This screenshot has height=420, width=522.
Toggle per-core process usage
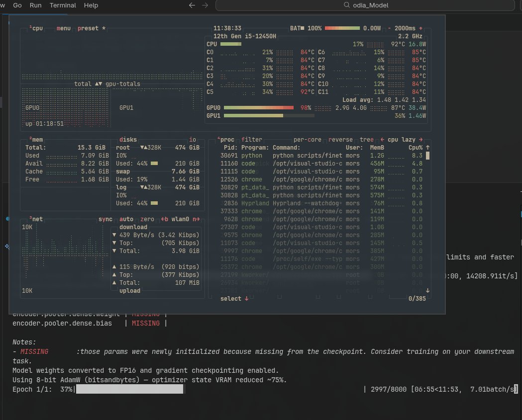point(307,140)
